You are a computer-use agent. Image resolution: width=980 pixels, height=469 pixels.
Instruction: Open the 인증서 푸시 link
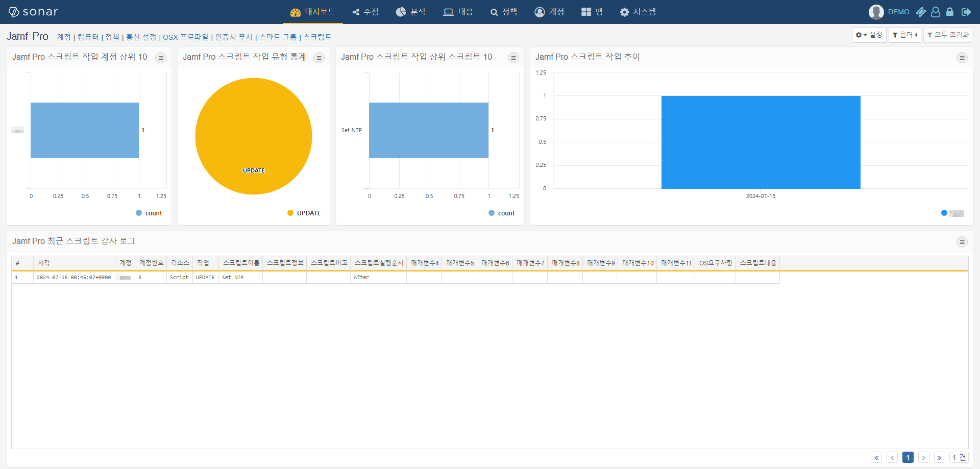234,37
